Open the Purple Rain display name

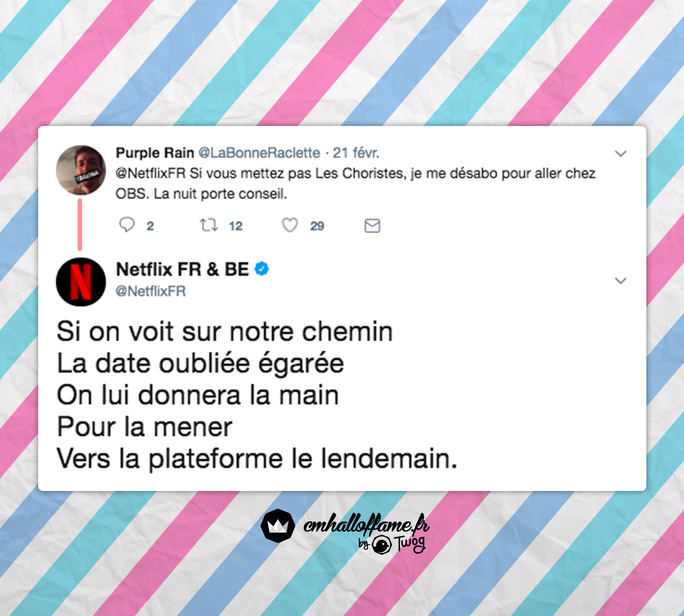coord(155,153)
